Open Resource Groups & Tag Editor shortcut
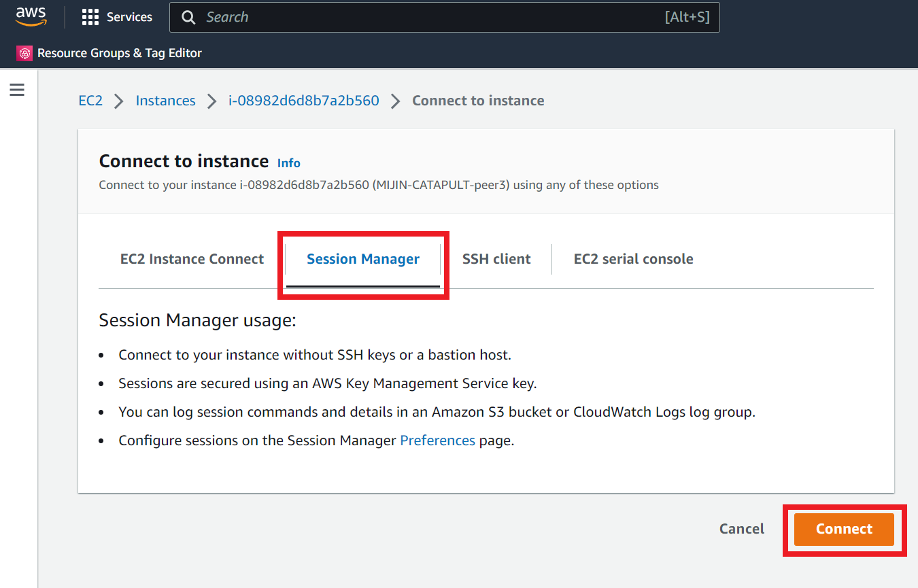Image resolution: width=918 pixels, height=588 pixels. tap(109, 53)
